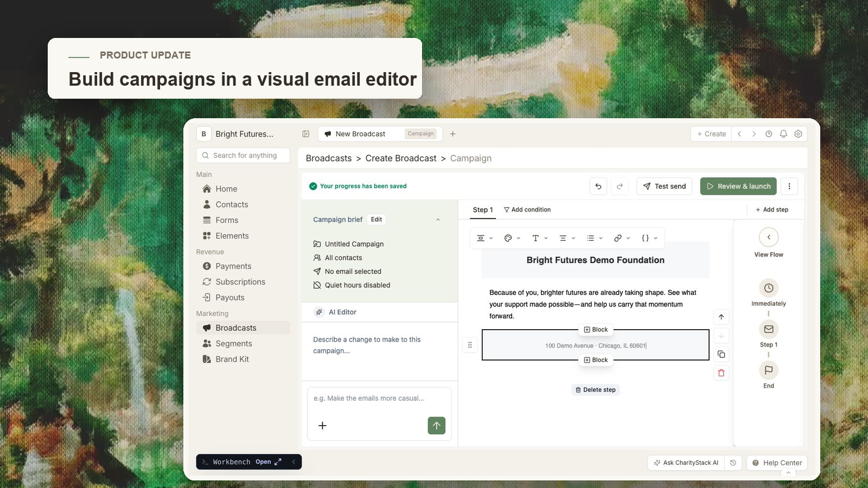Collapse the Campaign brief section
The width and height of the screenshot is (868, 488).
click(438, 220)
